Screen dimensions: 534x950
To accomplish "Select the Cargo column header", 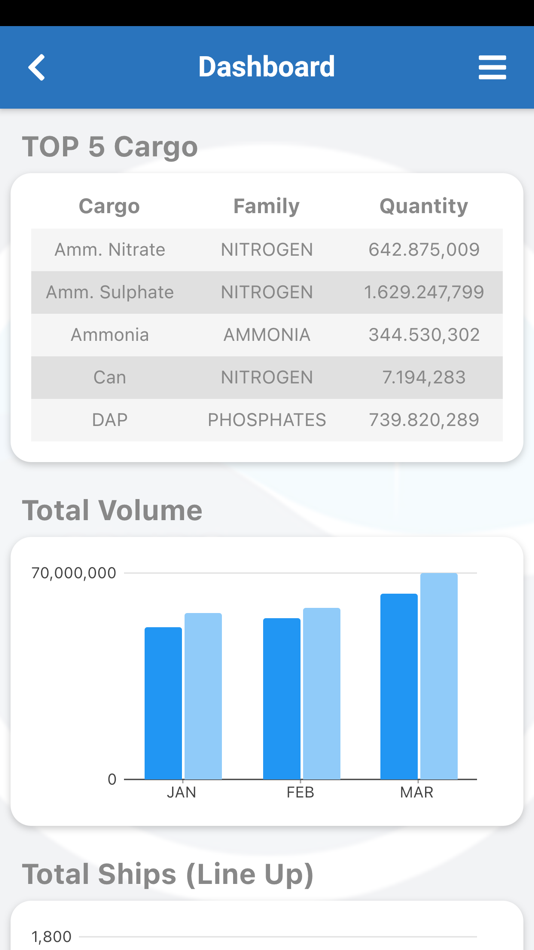I will [109, 206].
